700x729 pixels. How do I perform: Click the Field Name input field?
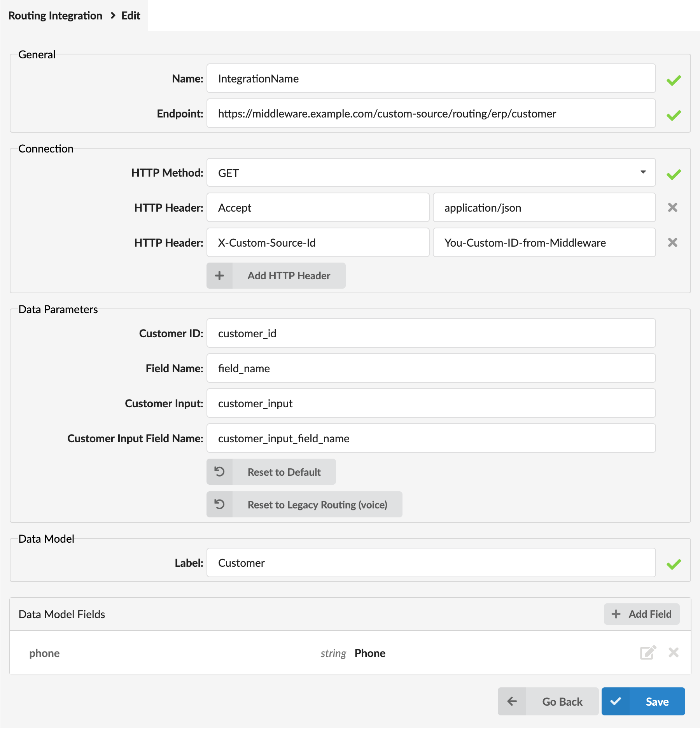click(431, 368)
